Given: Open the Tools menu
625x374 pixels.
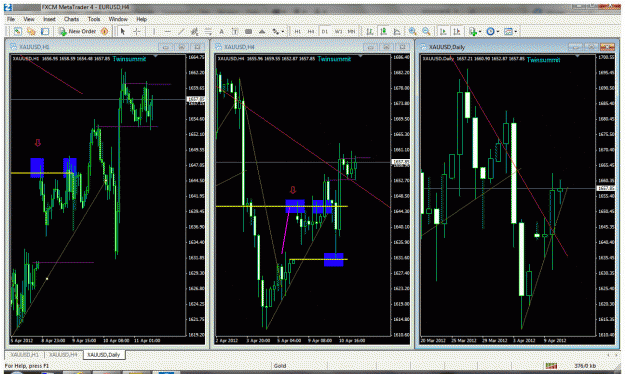Looking at the screenshot, I should [x=94, y=19].
